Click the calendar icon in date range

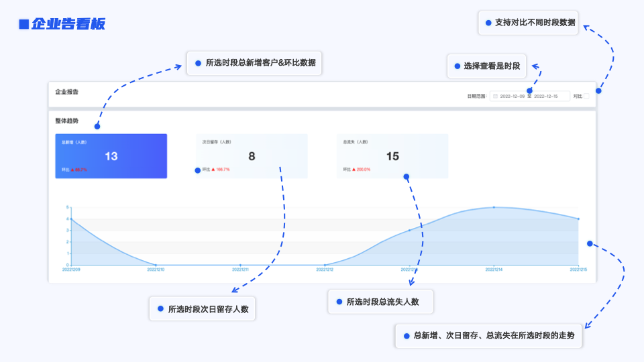click(x=496, y=97)
